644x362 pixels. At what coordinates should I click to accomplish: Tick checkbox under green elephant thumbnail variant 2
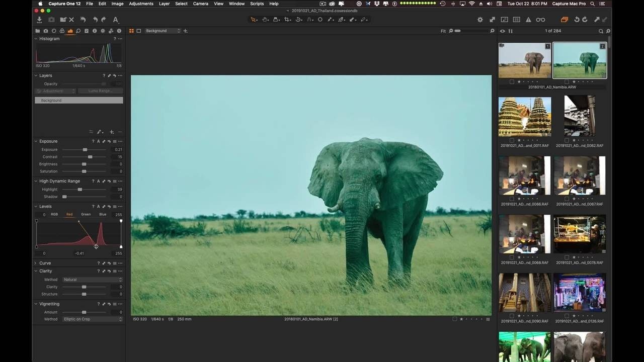[x=567, y=81]
